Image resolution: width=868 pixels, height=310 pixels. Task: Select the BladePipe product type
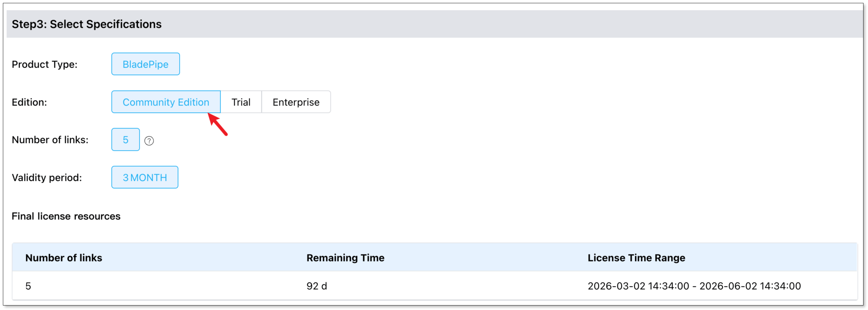tap(145, 64)
